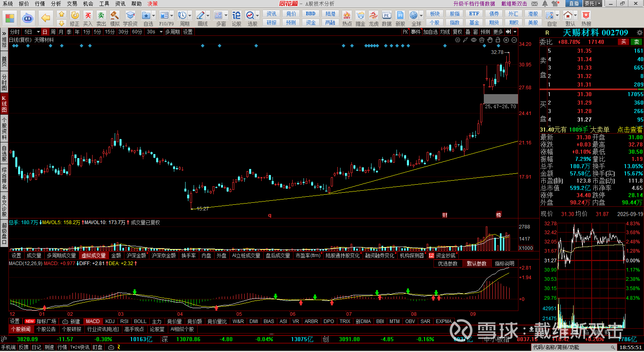Toggle 均线 moving averages display
644x352 pixels.
pyautogui.click(x=445, y=32)
